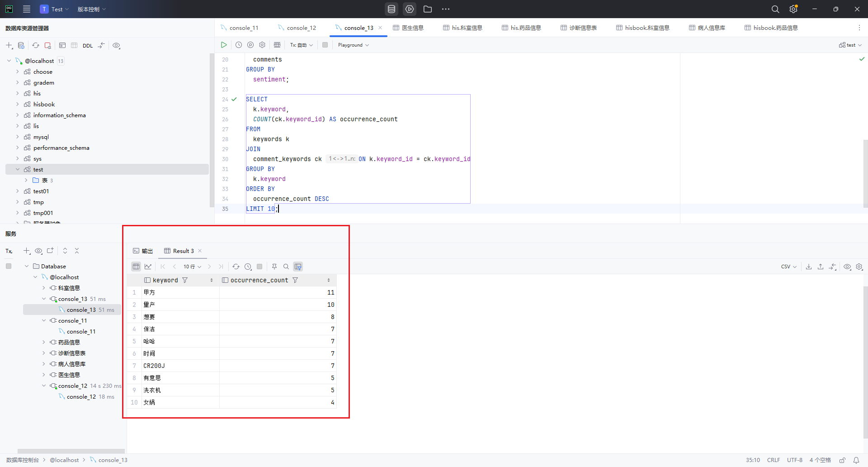Switch result to chart view
This screenshot has height=467, width=868.
coord(148,267)
